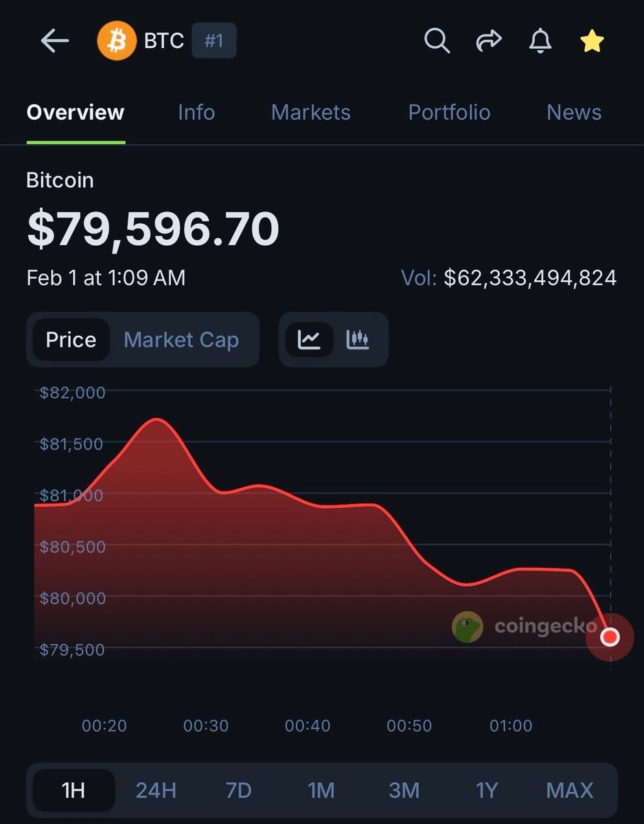Open the Portfolio tab
Image resolution: width=644 pixels, height=824 pixels.
[449, 113]
